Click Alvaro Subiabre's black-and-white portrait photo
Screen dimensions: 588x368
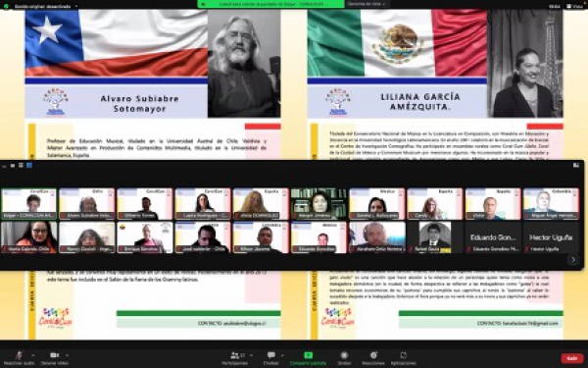244,64
